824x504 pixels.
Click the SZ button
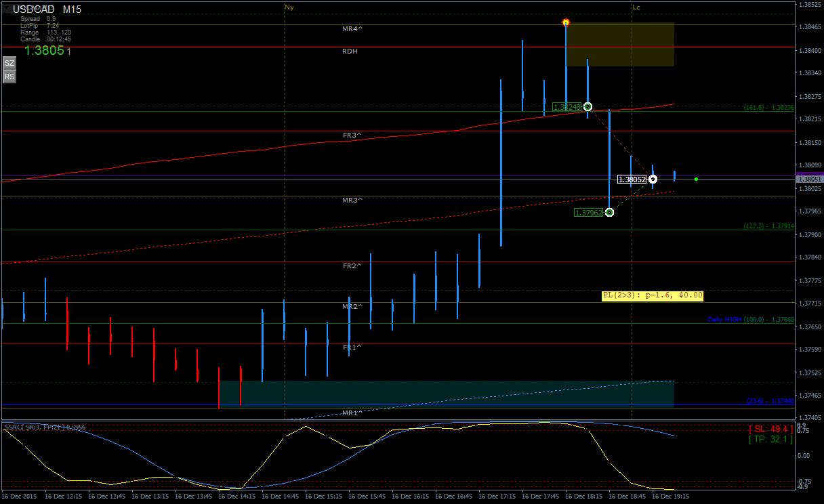(x=9, y=63)
